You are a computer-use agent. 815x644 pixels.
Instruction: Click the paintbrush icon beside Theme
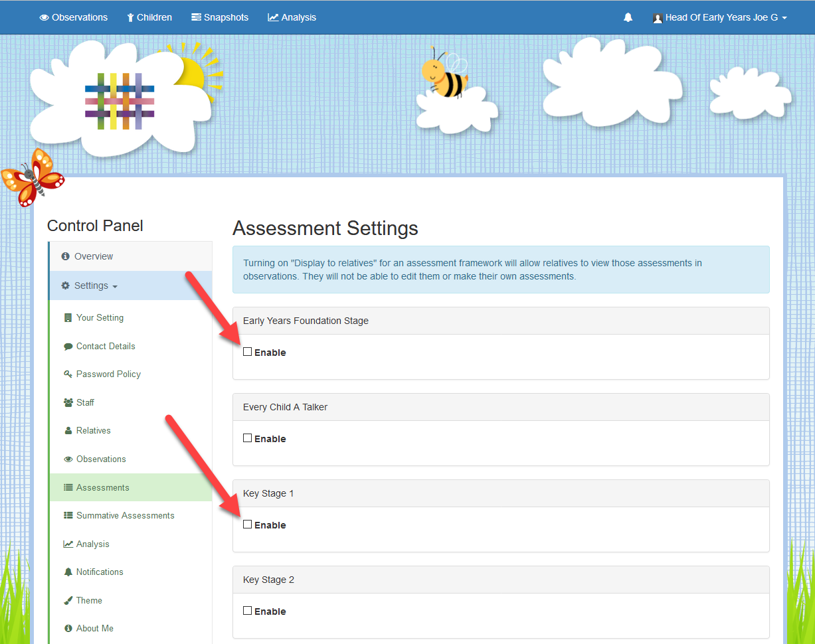pyautogui.click(x=68, y=600)
